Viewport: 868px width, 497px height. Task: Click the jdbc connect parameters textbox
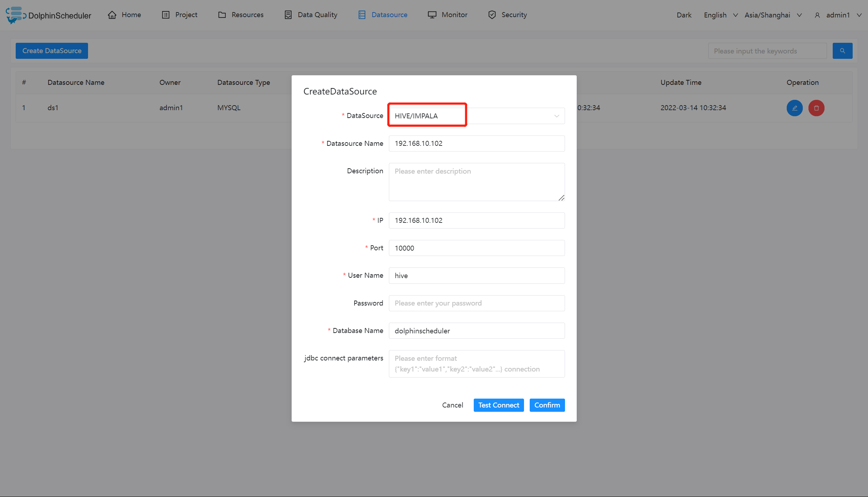[477, 364]
